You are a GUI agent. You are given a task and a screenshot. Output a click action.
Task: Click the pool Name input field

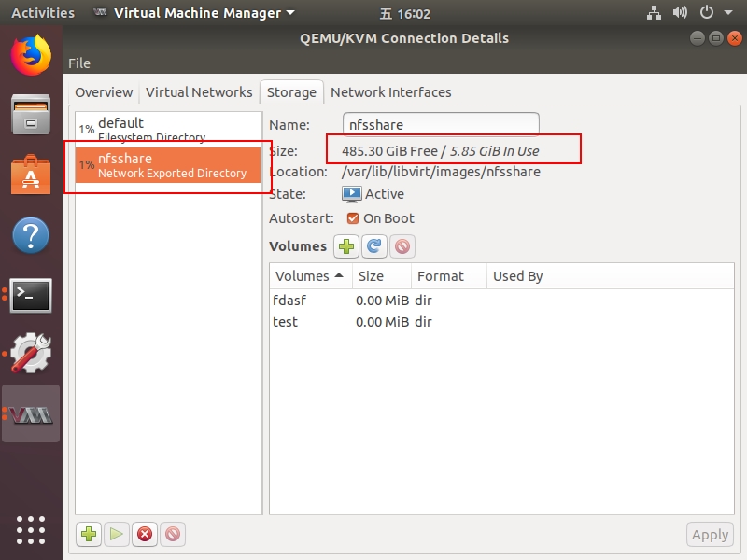tap(442, 124)
